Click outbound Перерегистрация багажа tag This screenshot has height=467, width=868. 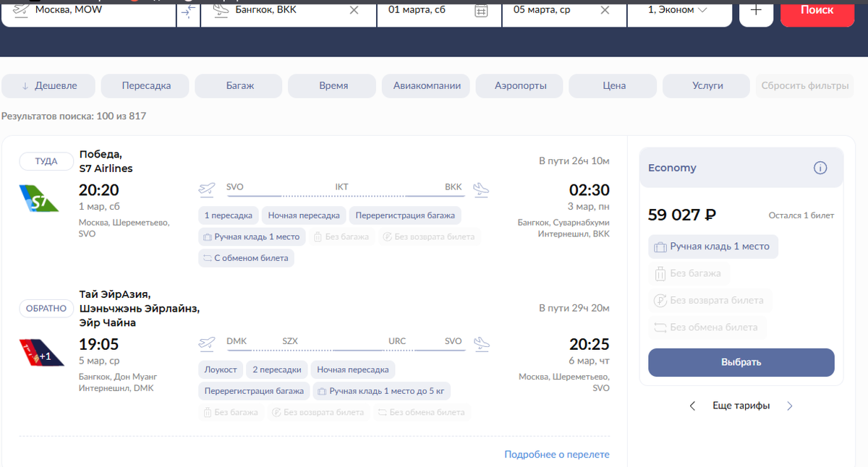pyautogui.click(x=405, y=215)
